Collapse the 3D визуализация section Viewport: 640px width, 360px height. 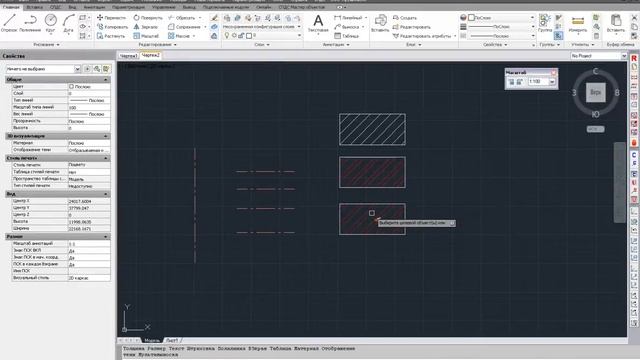(x=106, y=136)
